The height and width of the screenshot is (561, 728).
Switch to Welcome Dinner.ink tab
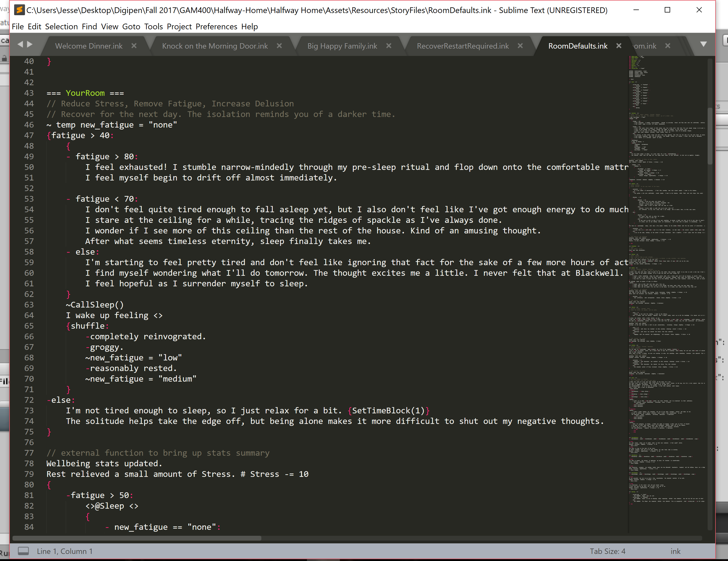(89, 46)
